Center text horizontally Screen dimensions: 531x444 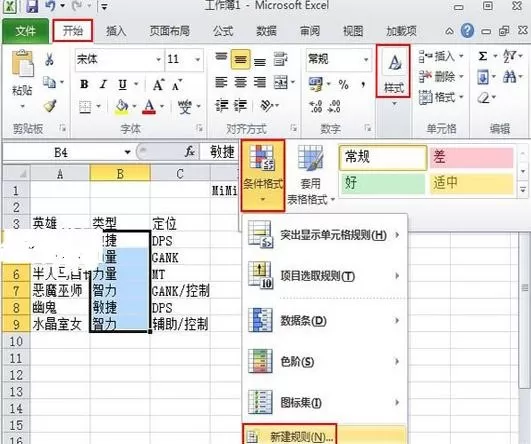(241, 82)
